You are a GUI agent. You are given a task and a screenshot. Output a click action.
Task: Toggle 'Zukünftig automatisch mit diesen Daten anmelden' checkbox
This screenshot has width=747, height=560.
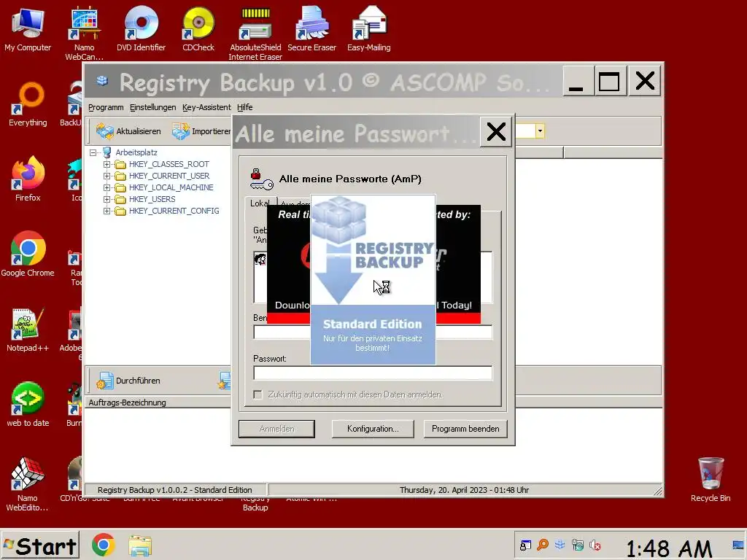258,394
